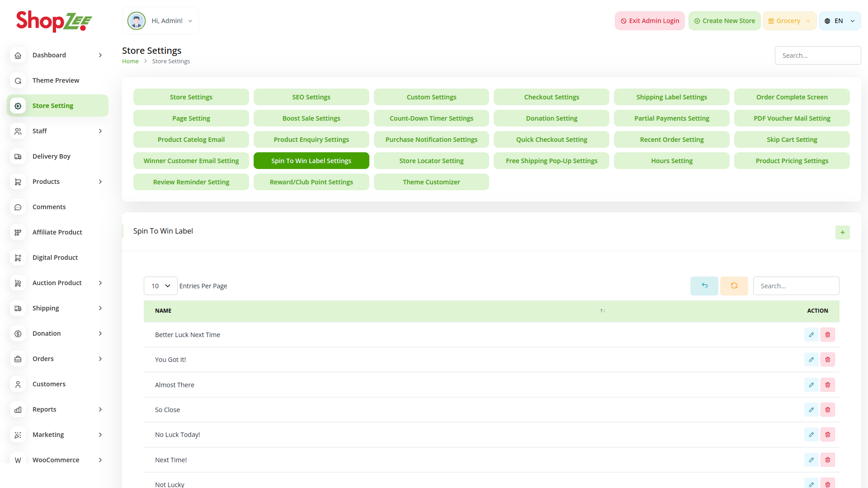
Task: Click Exit Admin Login button
Action: coord(650,21)
